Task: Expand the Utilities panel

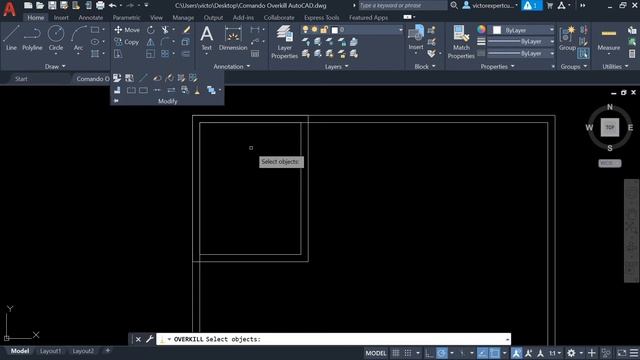Action: [x=615, y=66]
